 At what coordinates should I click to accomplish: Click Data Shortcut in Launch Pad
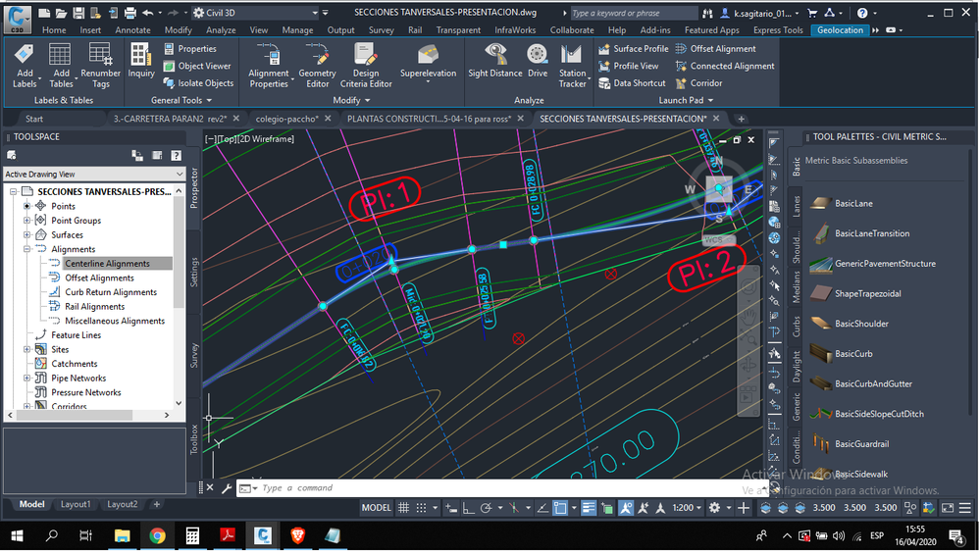coord(632,83)
